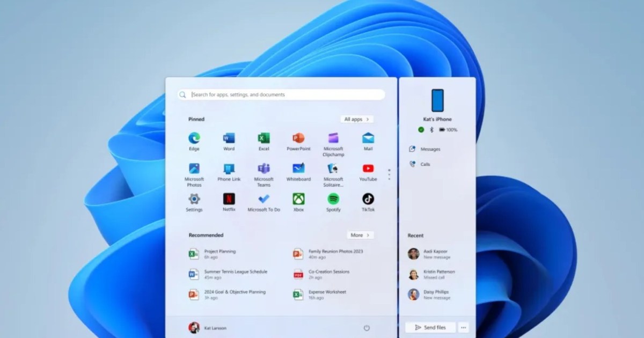Click the pinned apps page dots
This screenshot has height=338, width=644.
389,174
